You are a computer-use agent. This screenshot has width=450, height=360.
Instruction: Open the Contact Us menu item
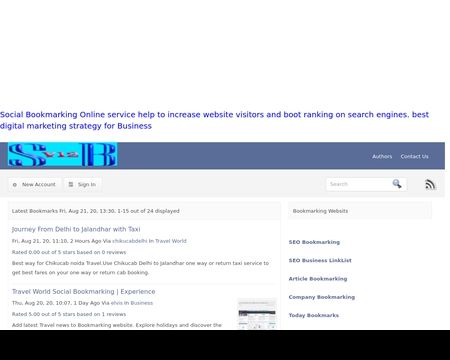[414, 156]
